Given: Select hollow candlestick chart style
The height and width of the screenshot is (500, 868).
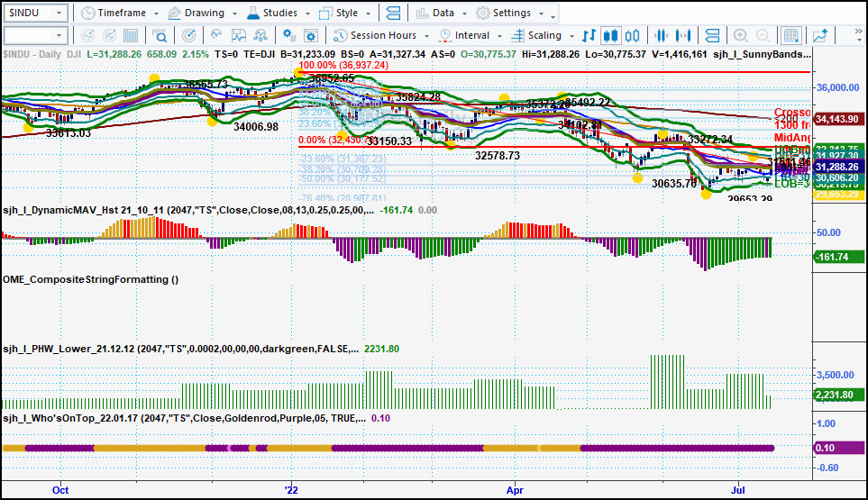Looking at the screenshot, I should 632,35.
